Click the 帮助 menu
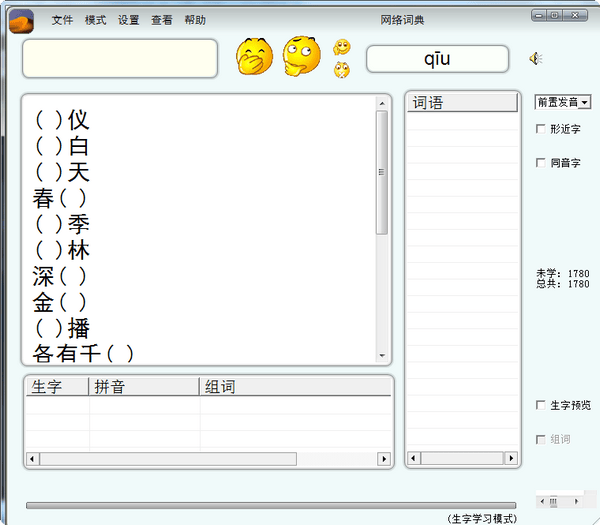The width and height of the screenshot is (600, 525). pos(195,20)
